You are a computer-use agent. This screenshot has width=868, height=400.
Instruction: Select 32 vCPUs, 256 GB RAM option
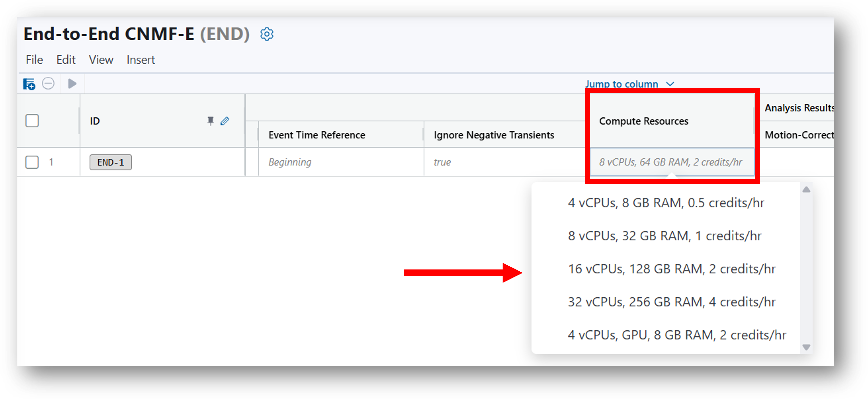(671, 302)
